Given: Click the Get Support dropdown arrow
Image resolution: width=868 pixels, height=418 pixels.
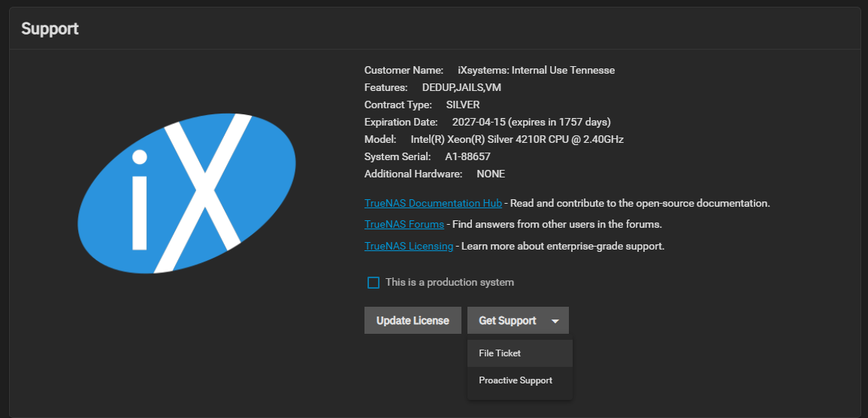Looking at the screenshot, I should point(555,321).
